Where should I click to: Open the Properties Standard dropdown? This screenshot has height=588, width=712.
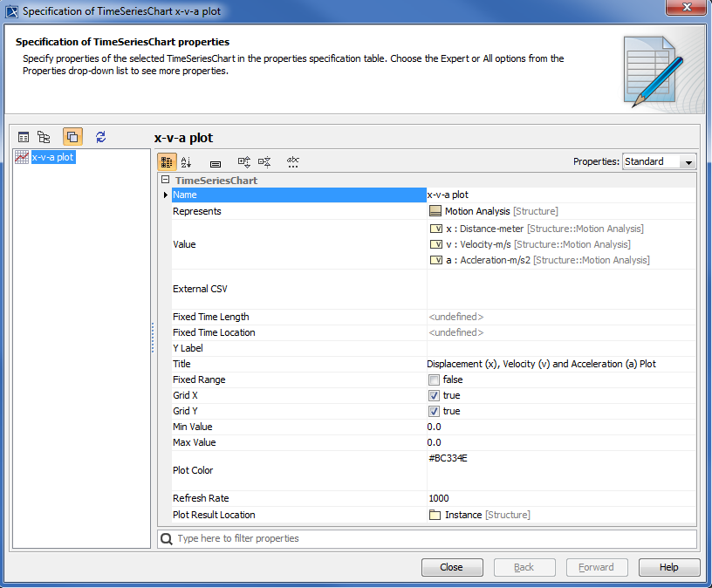[x=659, y=161]
